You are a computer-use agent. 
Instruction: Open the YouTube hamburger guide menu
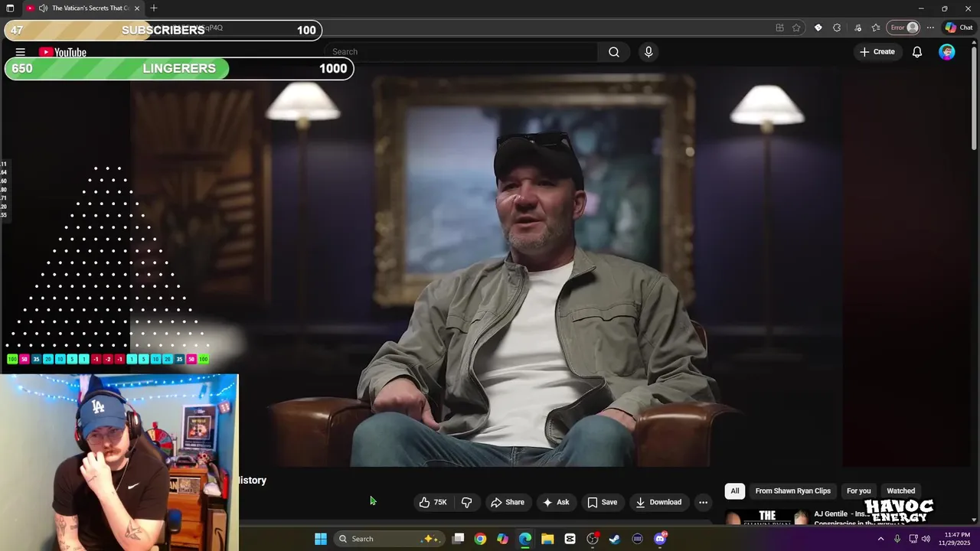click(21, 52)
